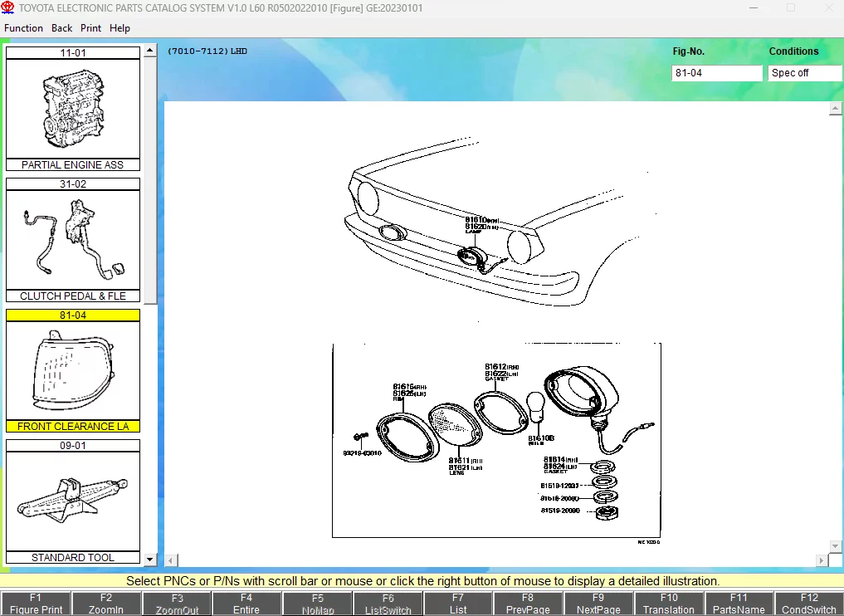Open the Print menu

[x=90, y=27]
